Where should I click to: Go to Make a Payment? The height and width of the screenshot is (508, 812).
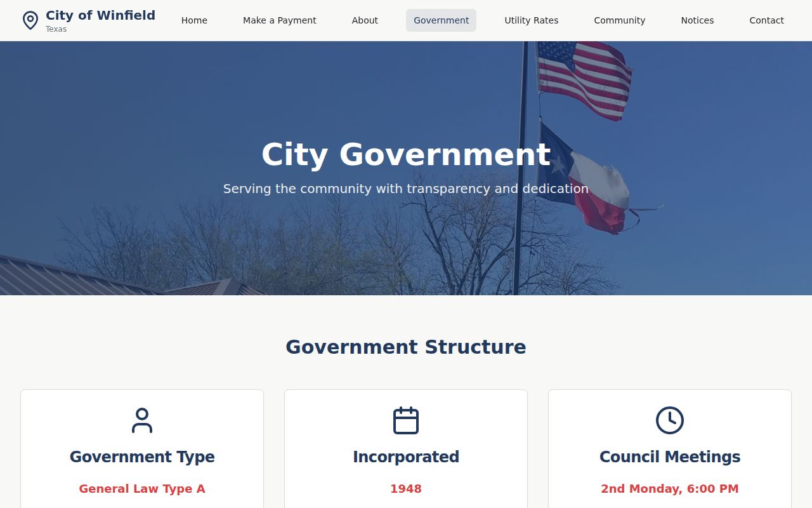click(x=280, y=20)
